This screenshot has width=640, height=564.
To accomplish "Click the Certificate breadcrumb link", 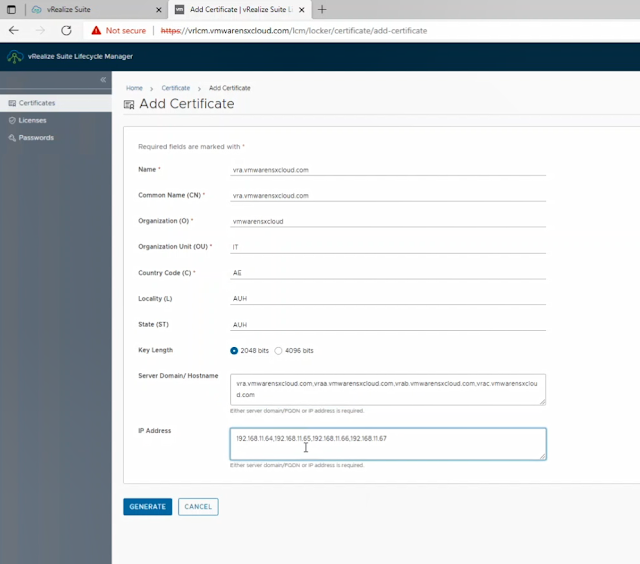I will [175, 88].
